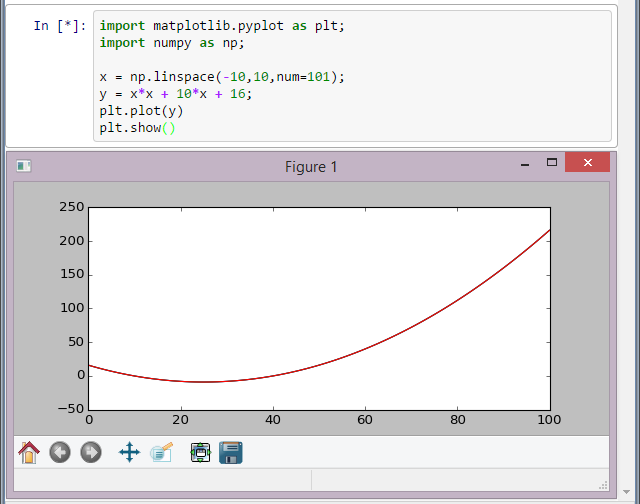Go forward to the next plot view
This screenshot has height=504, width=640.
pos(91,453)
